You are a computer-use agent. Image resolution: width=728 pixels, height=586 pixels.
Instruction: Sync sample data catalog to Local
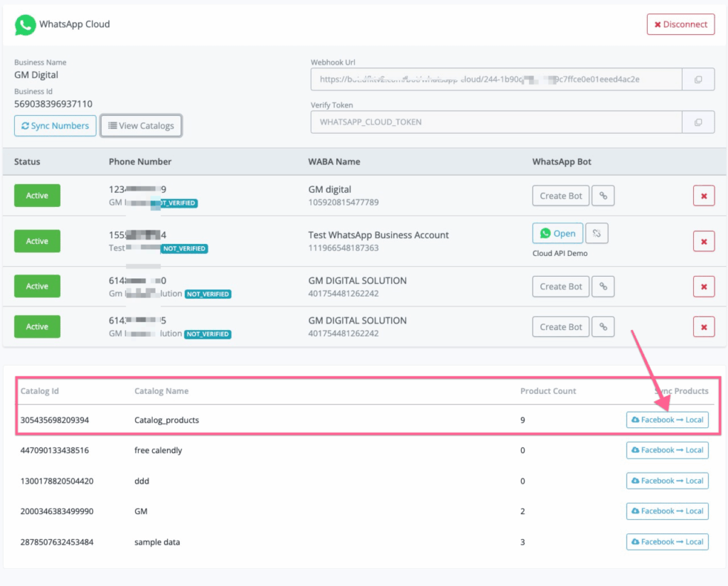pos(667,542)
